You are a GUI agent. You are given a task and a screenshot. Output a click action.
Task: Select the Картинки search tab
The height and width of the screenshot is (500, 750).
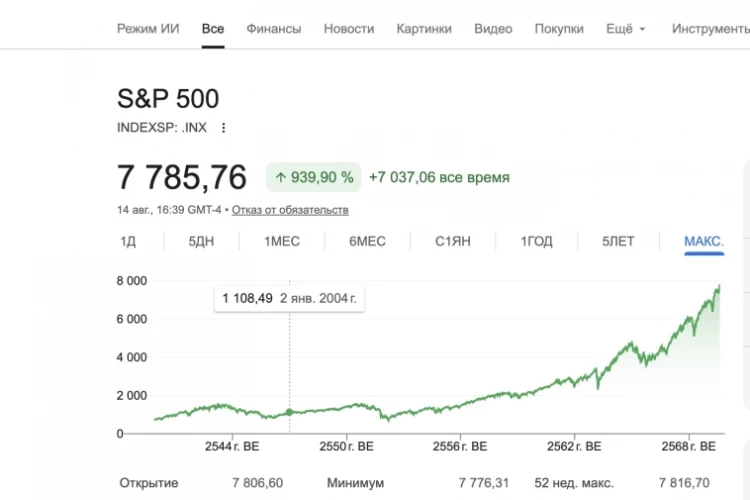424,29
